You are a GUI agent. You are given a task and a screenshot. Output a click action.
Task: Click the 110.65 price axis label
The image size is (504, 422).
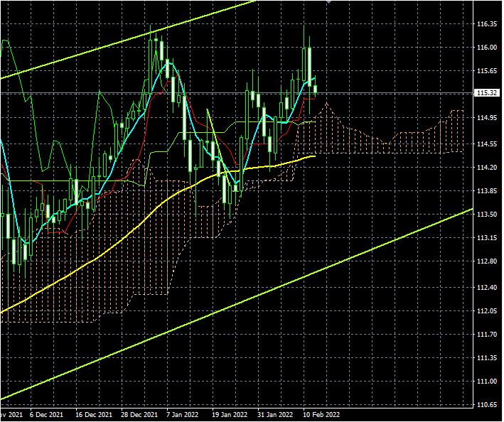click(487, 405)
